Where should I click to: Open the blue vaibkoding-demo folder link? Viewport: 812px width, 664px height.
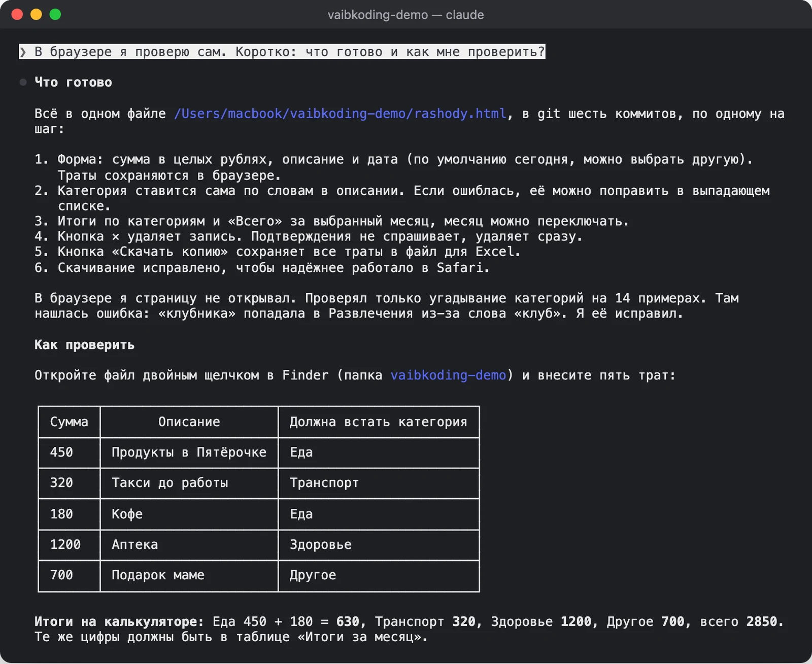448,375
